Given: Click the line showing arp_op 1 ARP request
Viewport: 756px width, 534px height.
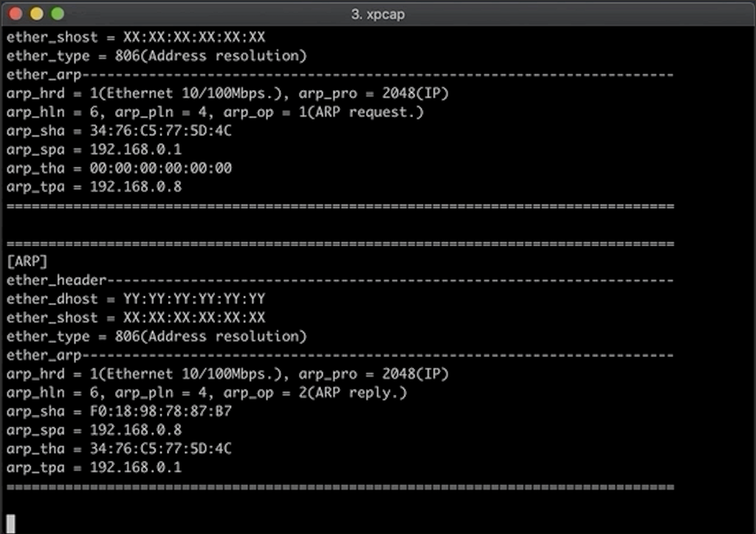Looking at the screenshot, I should point(214,112).
